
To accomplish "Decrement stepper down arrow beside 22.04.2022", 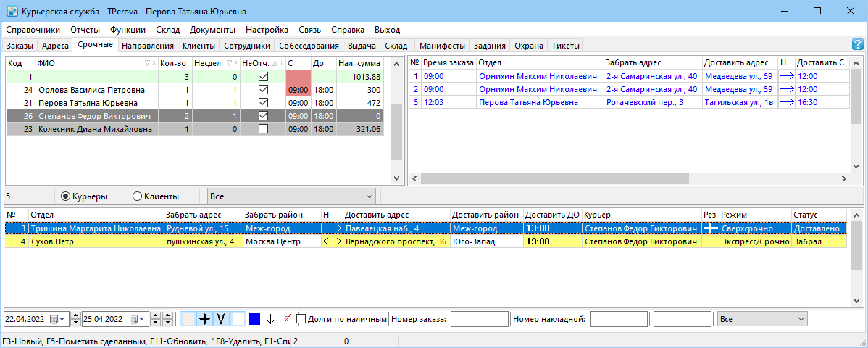I will pos(76,322).
